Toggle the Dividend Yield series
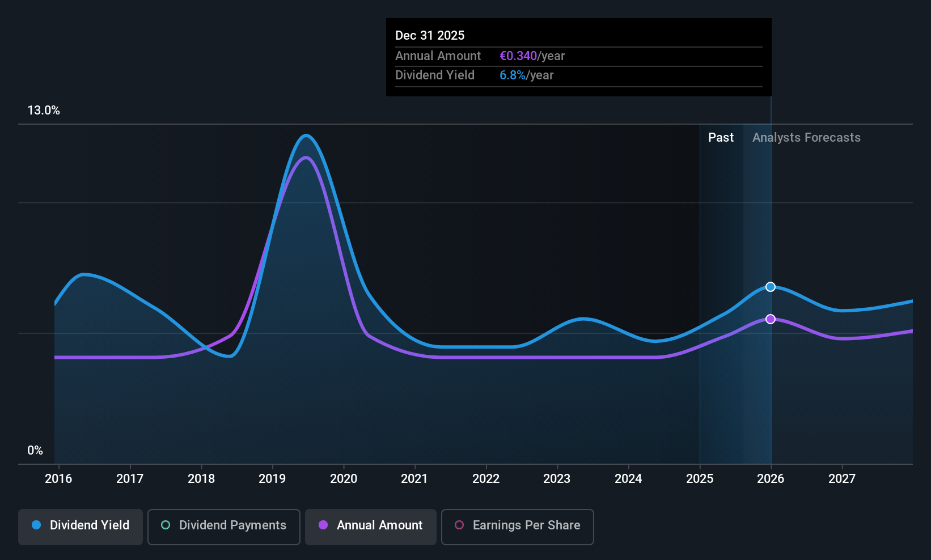This screenshot has width=931, height=560. point(81,527)
